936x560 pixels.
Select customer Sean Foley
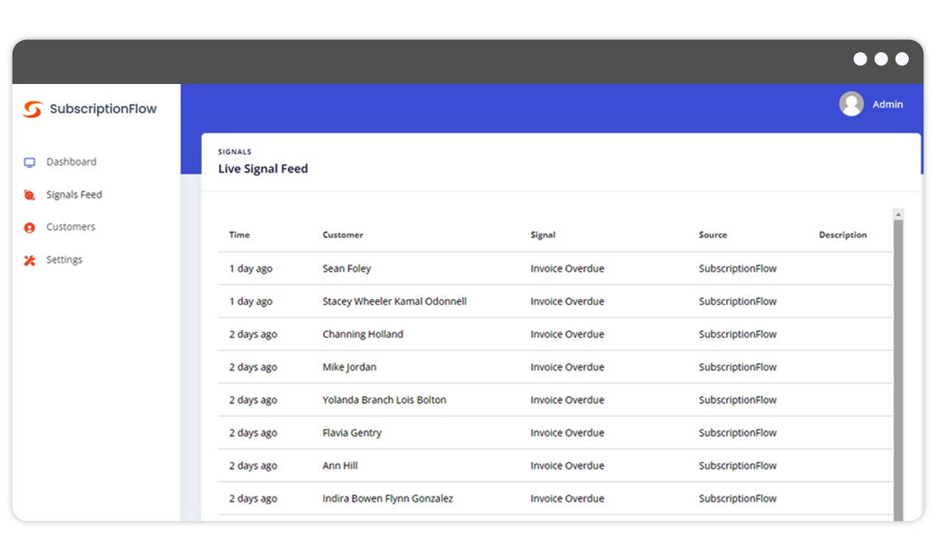coord(347,269)
